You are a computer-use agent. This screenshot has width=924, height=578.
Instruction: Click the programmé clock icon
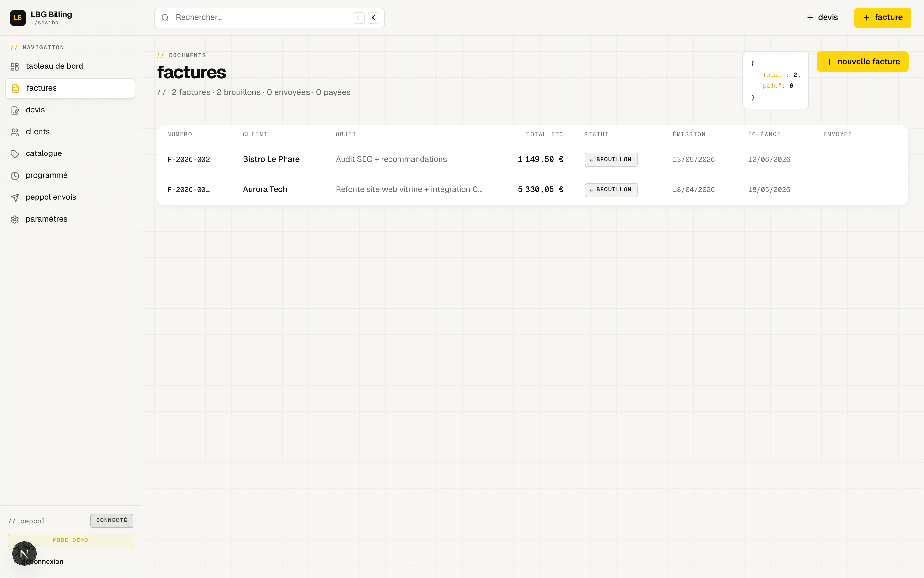click(x=15, y=176)
